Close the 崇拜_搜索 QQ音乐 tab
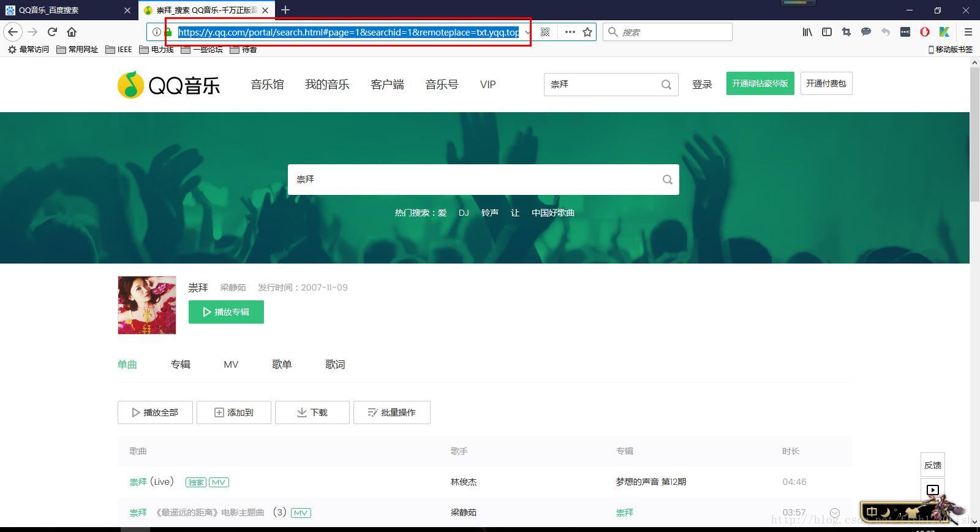Viewport: 980px width, 532px height. tap(265, 10)
